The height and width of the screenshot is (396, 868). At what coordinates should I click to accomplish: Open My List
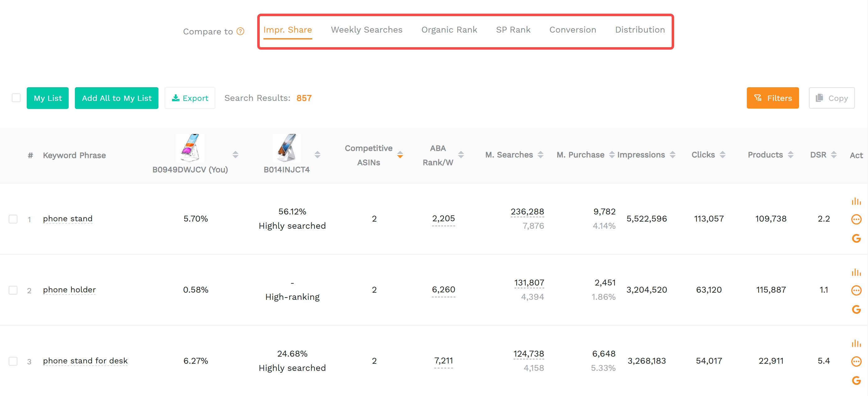(48, 98)
